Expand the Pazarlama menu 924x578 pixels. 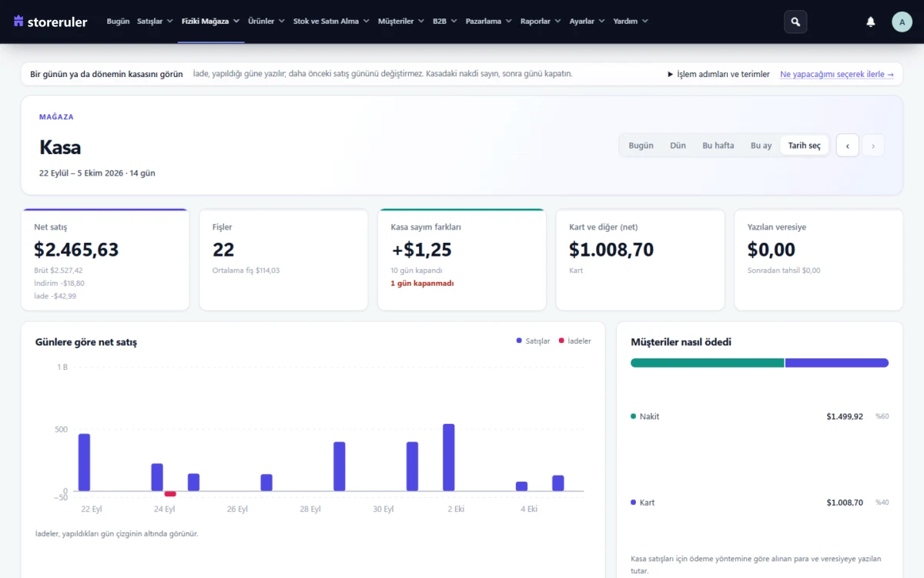point(489,22)
